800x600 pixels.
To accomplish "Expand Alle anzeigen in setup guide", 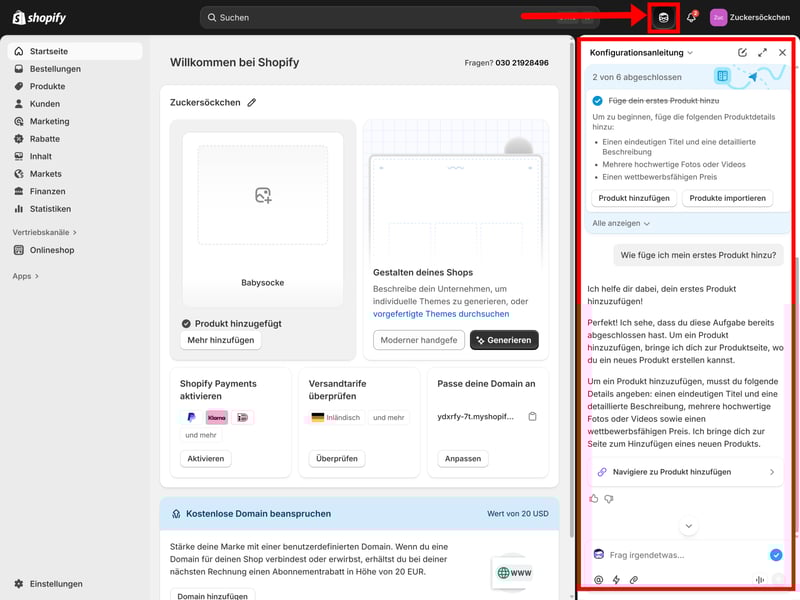I will coord(621,223).
